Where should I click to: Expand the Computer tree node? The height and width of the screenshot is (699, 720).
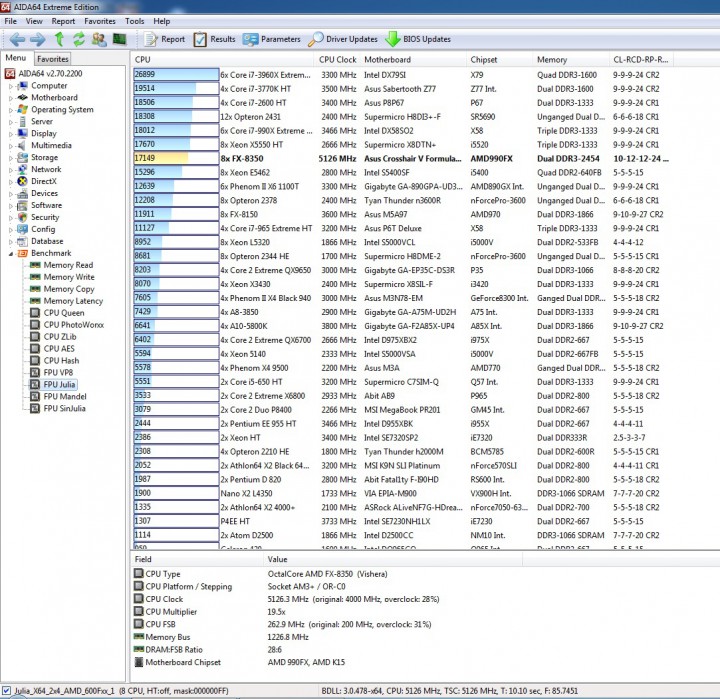point(11,86)
